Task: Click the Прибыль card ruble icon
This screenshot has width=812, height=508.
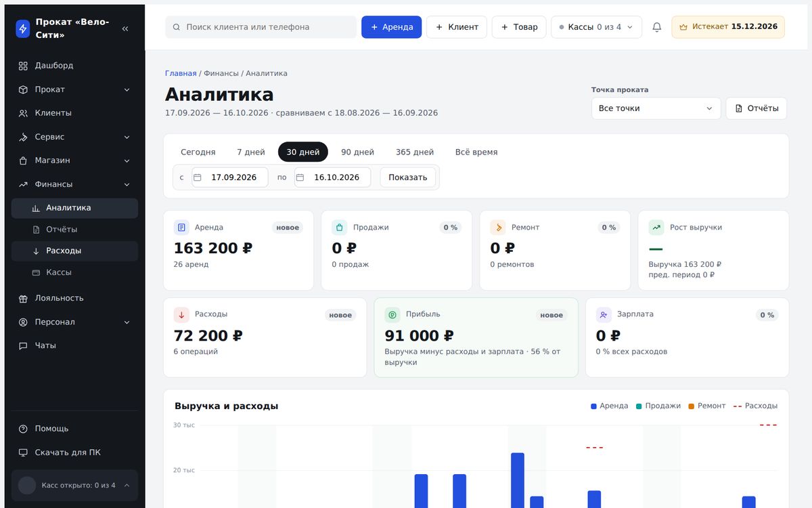Action: pyautogui.click(x=392, y=314)
